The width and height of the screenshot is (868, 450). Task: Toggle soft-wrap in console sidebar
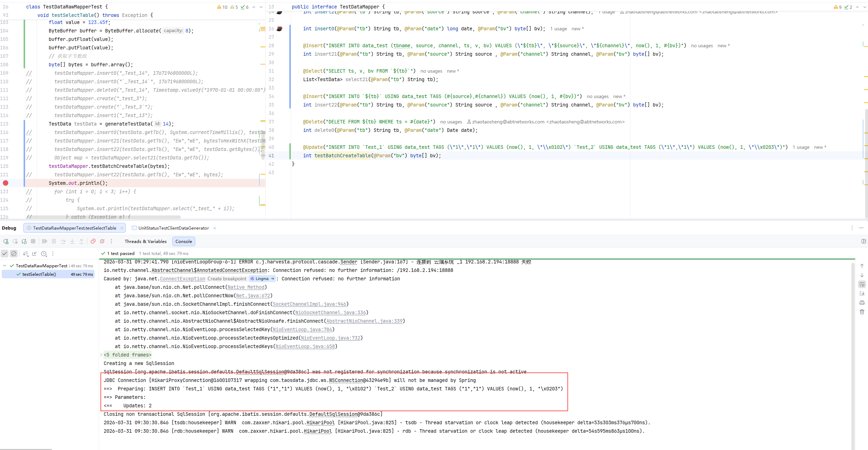862,284
